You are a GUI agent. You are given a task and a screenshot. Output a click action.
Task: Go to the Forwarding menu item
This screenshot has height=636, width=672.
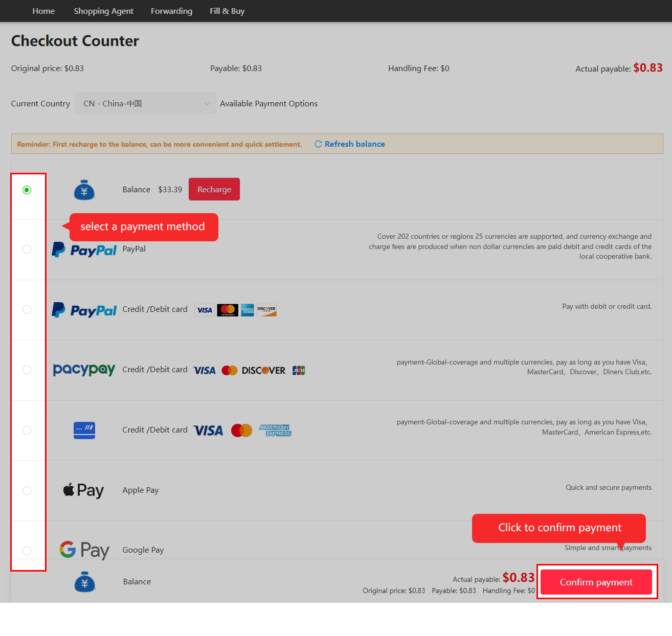point(171,11)
